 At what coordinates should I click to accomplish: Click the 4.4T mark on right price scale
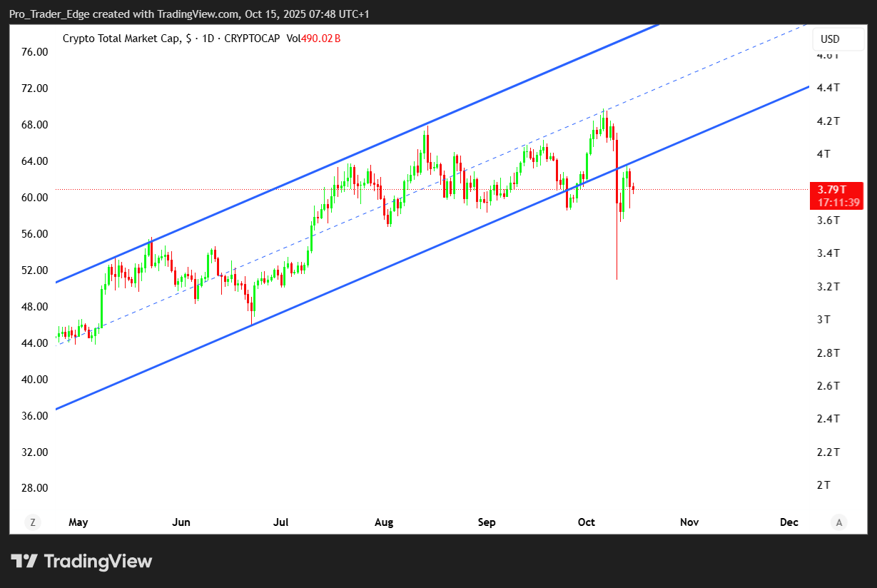(x=828, y=88)
